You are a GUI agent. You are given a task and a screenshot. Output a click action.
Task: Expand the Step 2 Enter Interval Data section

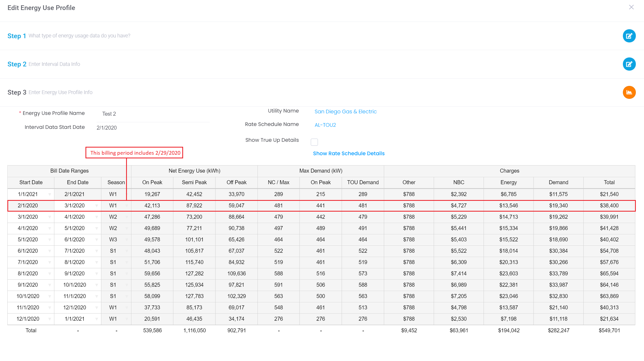[x=44, y=64]
